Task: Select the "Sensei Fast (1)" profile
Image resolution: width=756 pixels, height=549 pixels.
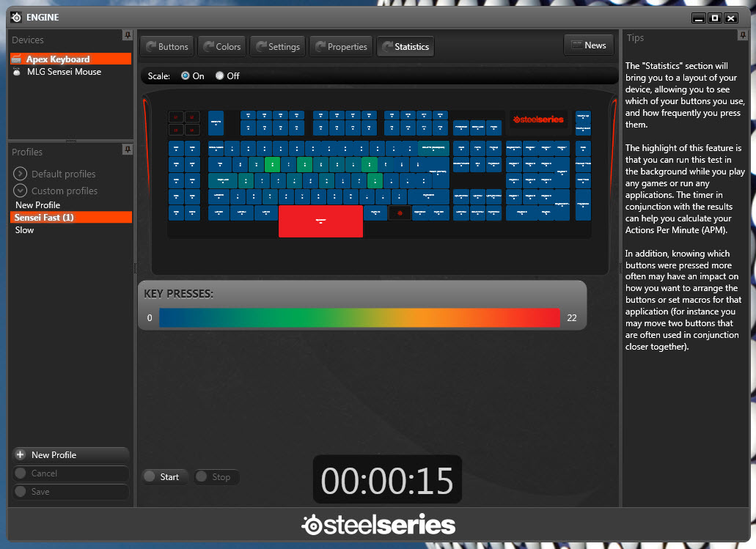Action: pos(71,218)
